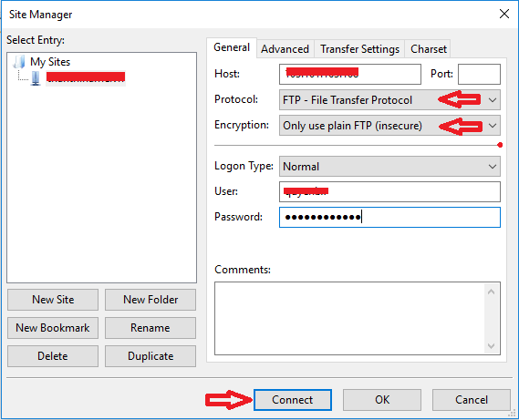
Task: Open the Encryption dropdown
Action: pyautogui.click(x=389, y=126)
